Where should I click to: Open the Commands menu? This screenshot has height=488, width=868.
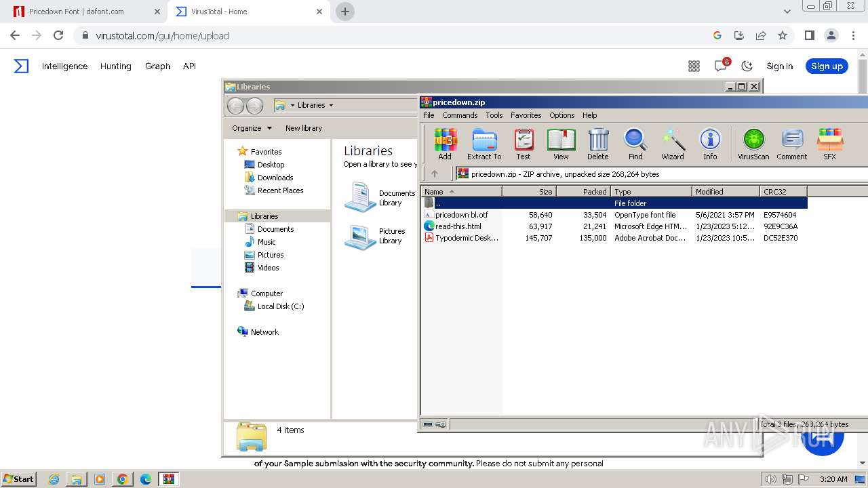[x=460, y=115]
